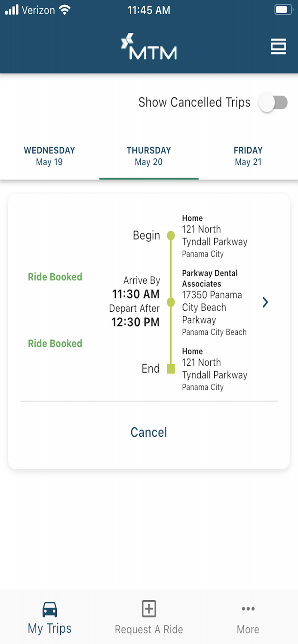Tap the End square marker on timeline
Image resolution: width=298 pixels, height=644 pixels.
pyautogui.click(x=171, y=368)
